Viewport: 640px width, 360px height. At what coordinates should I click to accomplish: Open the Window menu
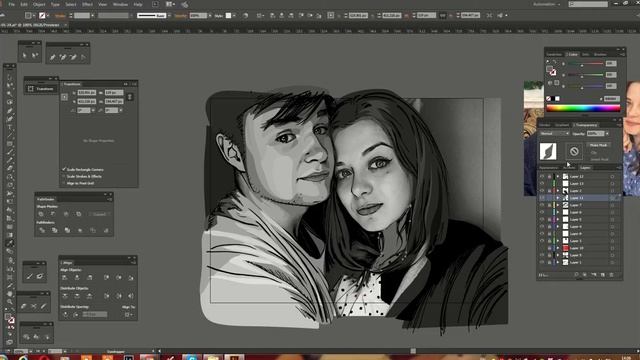coord(120,4)
